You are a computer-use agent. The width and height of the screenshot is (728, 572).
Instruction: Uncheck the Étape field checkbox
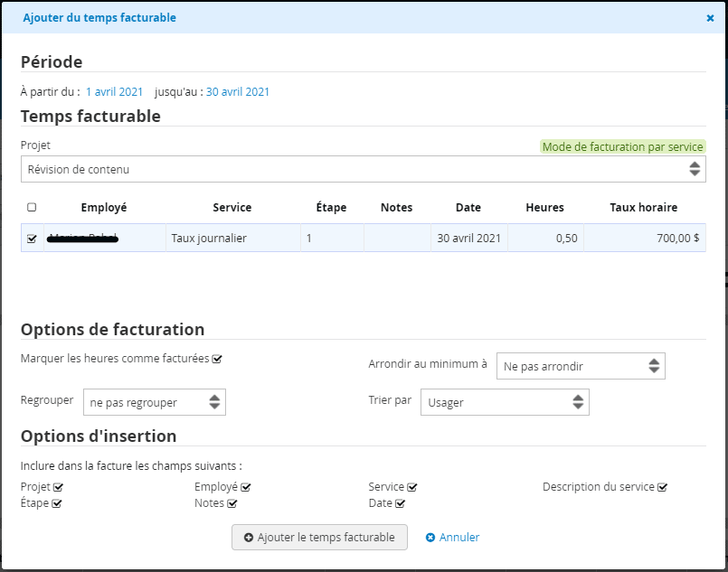coord(57,503)
